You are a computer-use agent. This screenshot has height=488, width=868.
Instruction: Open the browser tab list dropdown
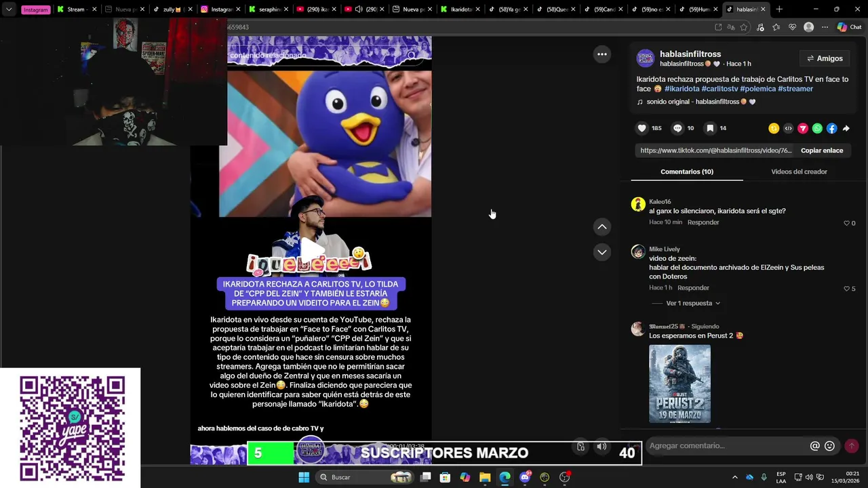click(9, 9)
